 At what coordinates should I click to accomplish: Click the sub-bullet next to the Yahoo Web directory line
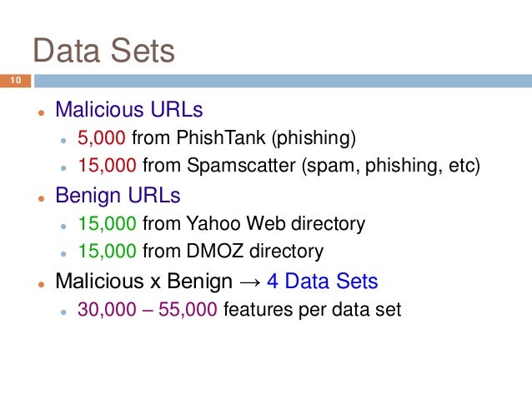[x=64, y=225]
